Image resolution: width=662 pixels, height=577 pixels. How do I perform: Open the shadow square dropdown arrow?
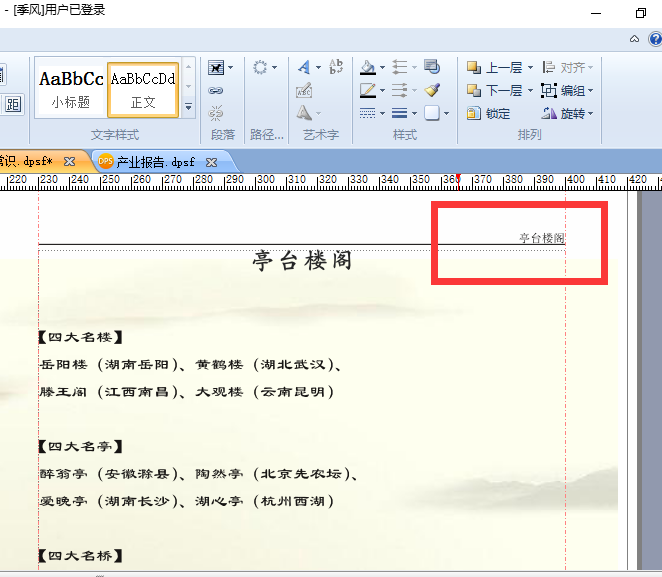pos(447,113)
